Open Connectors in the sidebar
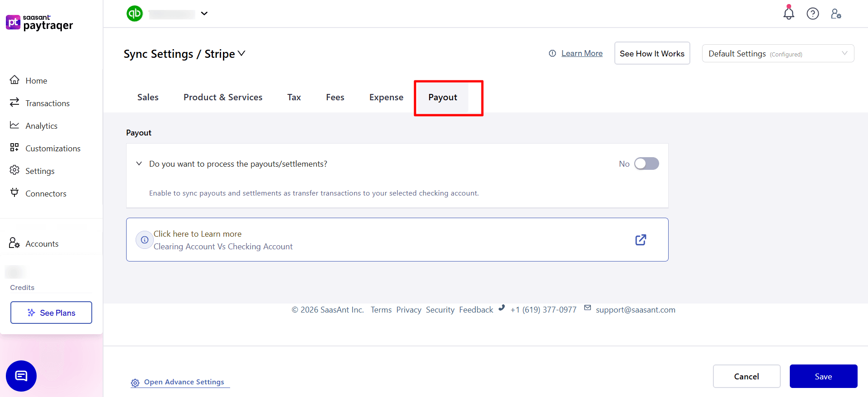The width and height of the screenshot is (868, 397). tap(46, 193)
